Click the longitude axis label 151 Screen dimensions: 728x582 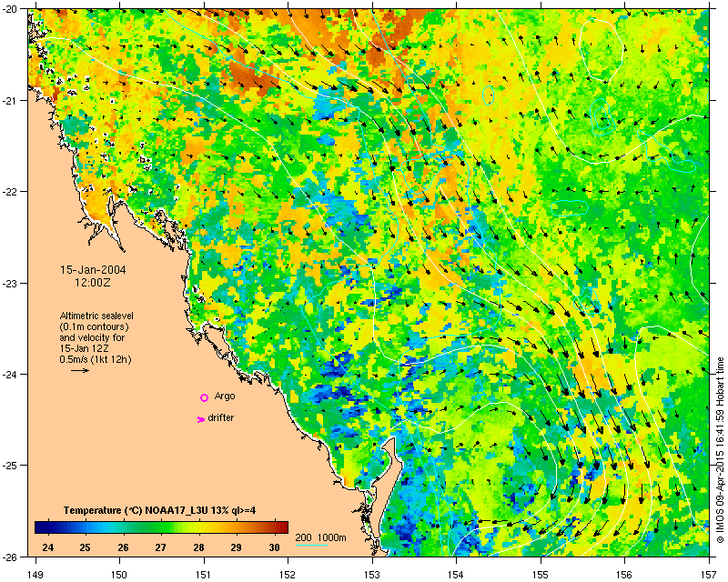204,574
